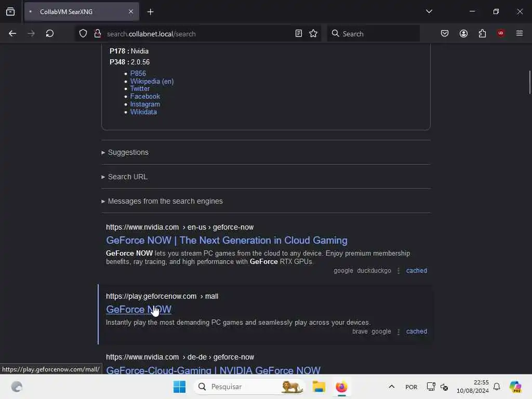Open Firefox account icon

click(463, 33)
